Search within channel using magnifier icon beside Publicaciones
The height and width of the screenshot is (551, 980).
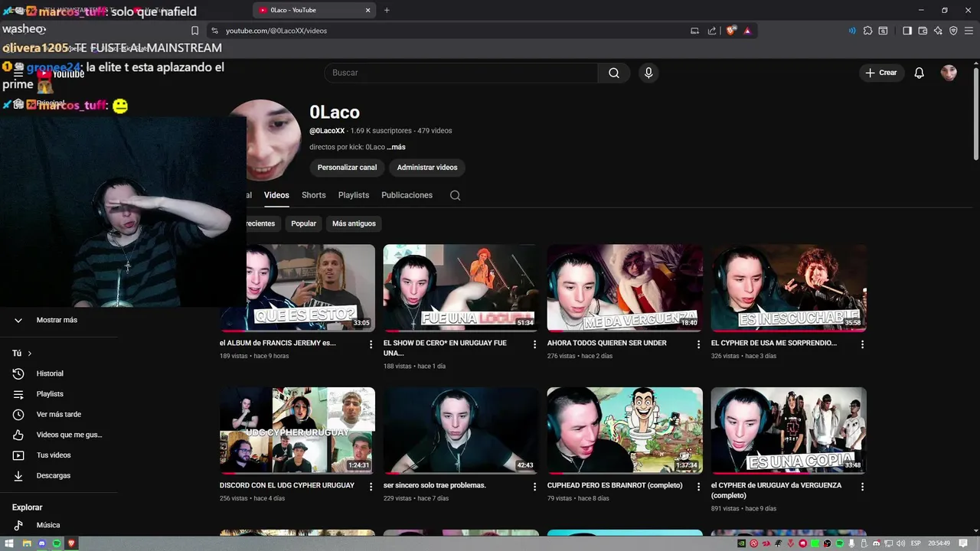tap(455, 195)
